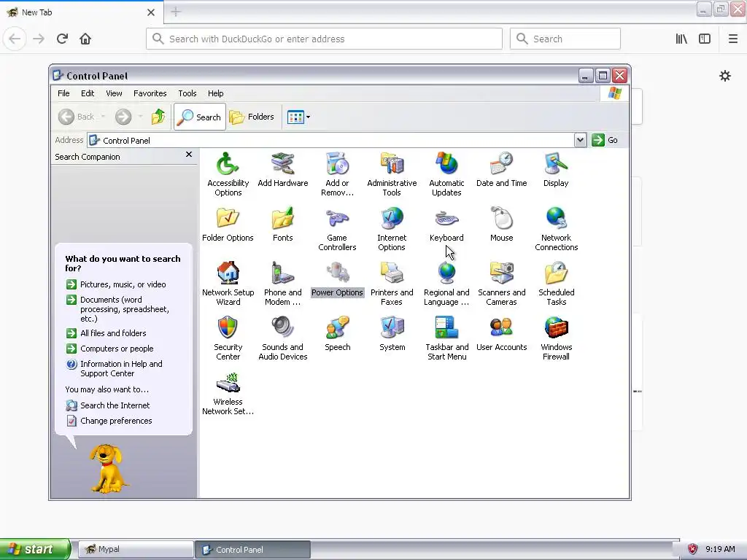Toggle the Folders toolbar button
This screenshot has width=747, height=560.
point(252,117)
